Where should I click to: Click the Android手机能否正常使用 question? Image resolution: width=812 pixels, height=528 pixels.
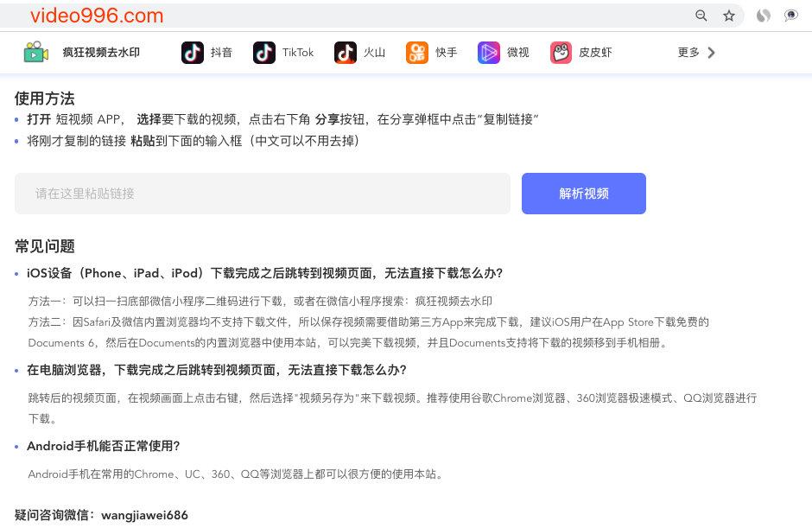103,446
